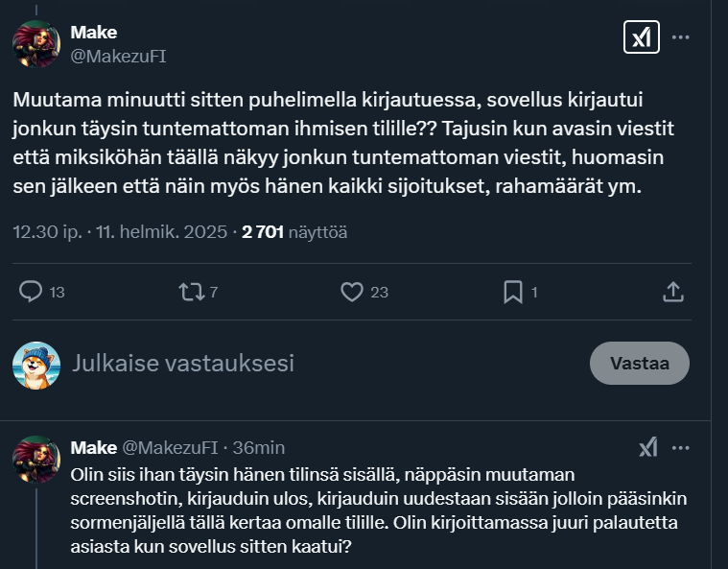Click the 2 701 näyttöä view count

(x=295, y=231)
